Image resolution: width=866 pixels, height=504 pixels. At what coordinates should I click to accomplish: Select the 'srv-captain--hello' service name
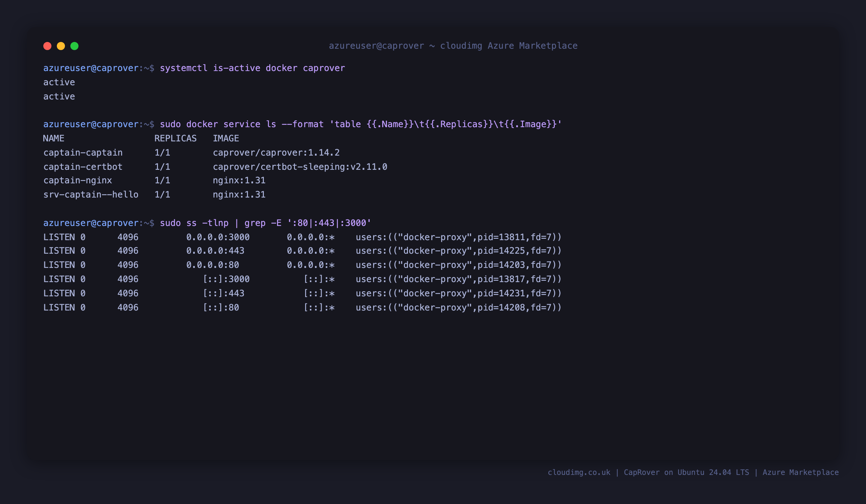[x=91, y=194]
